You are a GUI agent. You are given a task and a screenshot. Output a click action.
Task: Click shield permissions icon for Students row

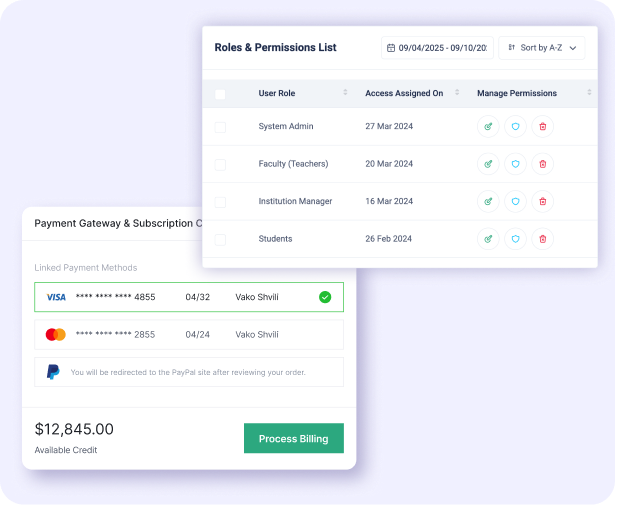pos(515,239)
